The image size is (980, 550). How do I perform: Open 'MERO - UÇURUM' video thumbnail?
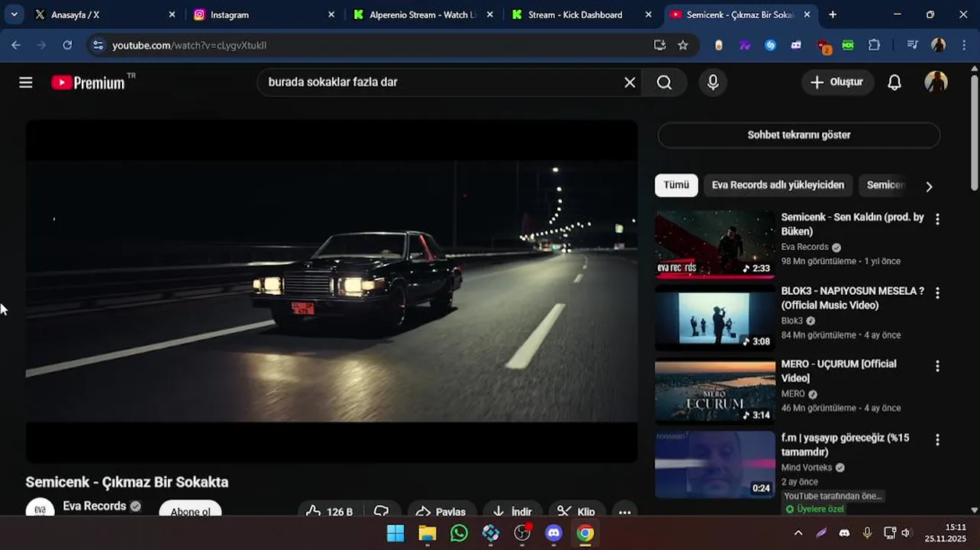pyautogui.click(x=714, y=391)
